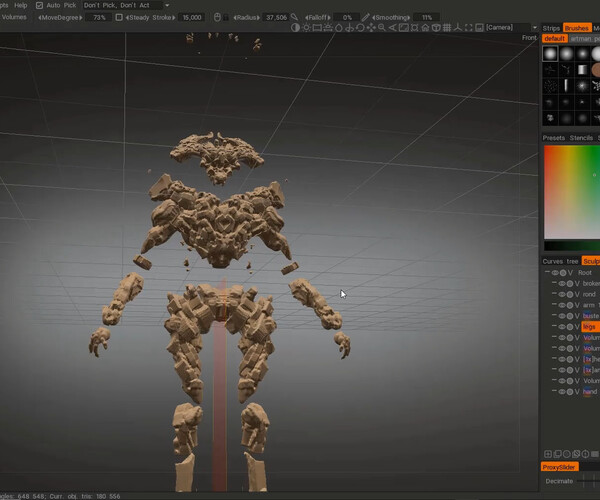This screenshot has width=600, height=500.
Task: Open the Presets tab
Action: coord(554,138)
